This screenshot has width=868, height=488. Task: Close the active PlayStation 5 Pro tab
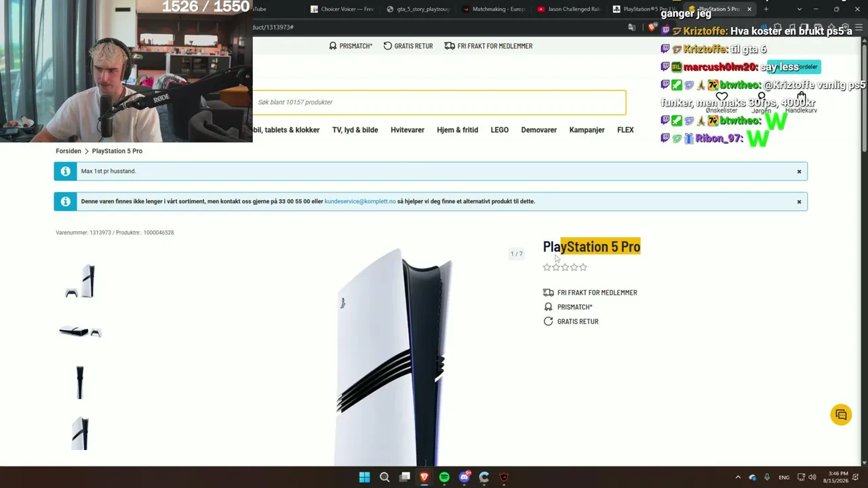click(749, 9)
